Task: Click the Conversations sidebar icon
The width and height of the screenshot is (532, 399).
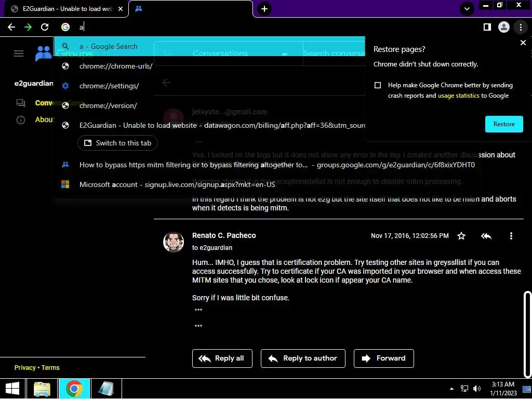Action: coord(21,103)
